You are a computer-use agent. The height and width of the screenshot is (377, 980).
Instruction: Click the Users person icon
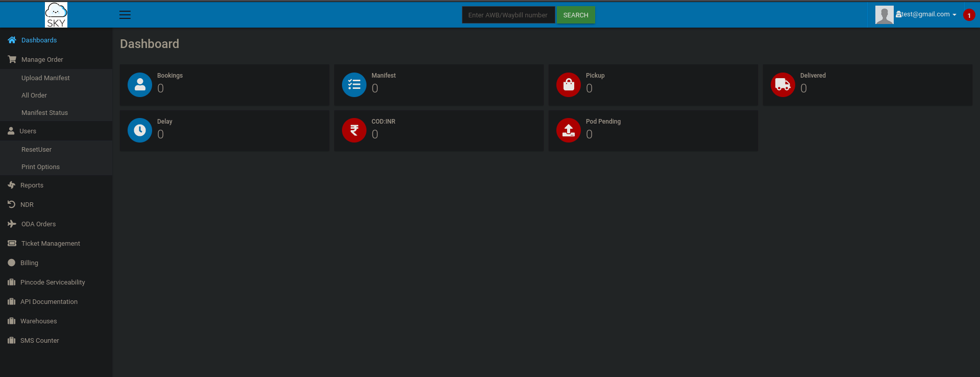(11, 131)
